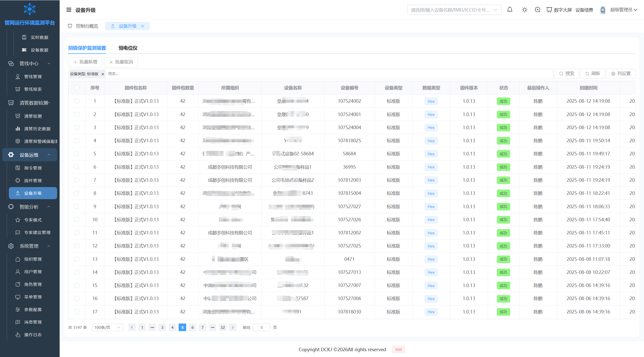
Task: Check the row 17 checkbox
Action: [77, 312]
